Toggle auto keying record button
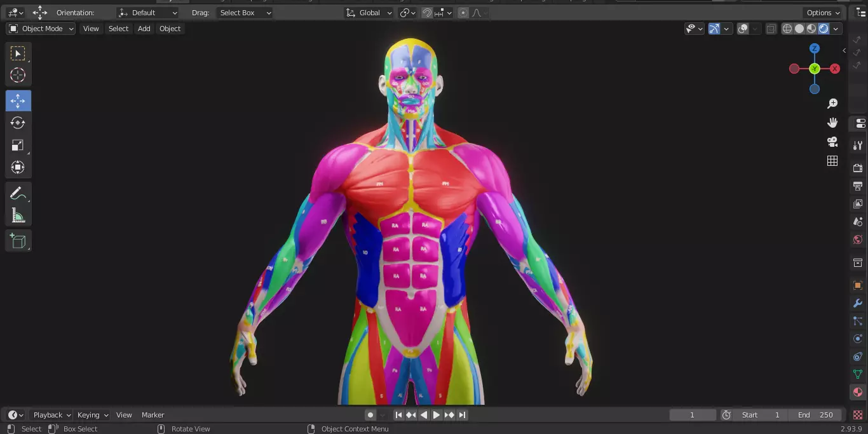Image resolution: width=868 pixels, height=434 pixels. coord(370,415)
